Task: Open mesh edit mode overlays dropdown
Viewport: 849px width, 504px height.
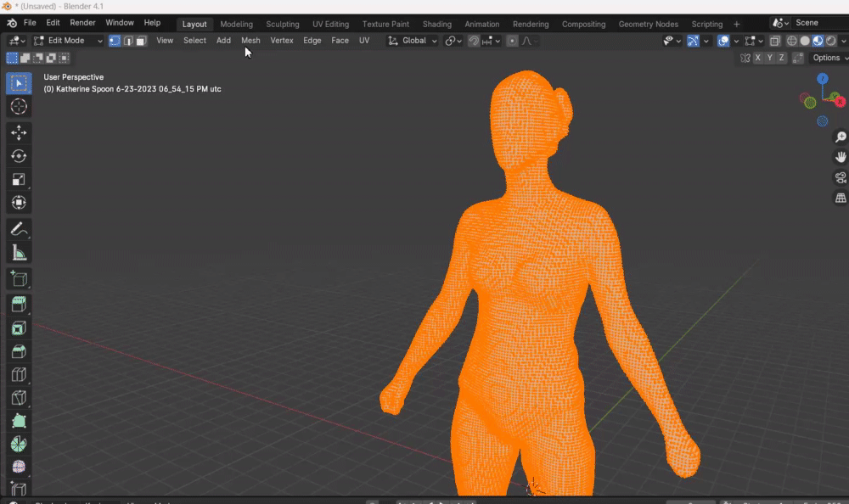Action: 754,41
